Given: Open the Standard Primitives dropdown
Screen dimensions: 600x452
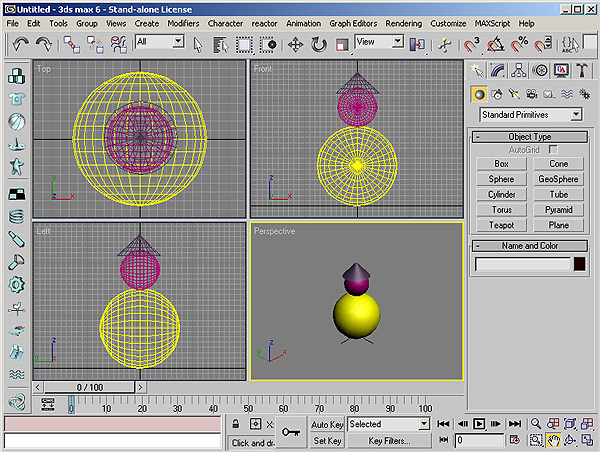Looking at the screenshot, I should pyautogui.click(x=577, y=115).
